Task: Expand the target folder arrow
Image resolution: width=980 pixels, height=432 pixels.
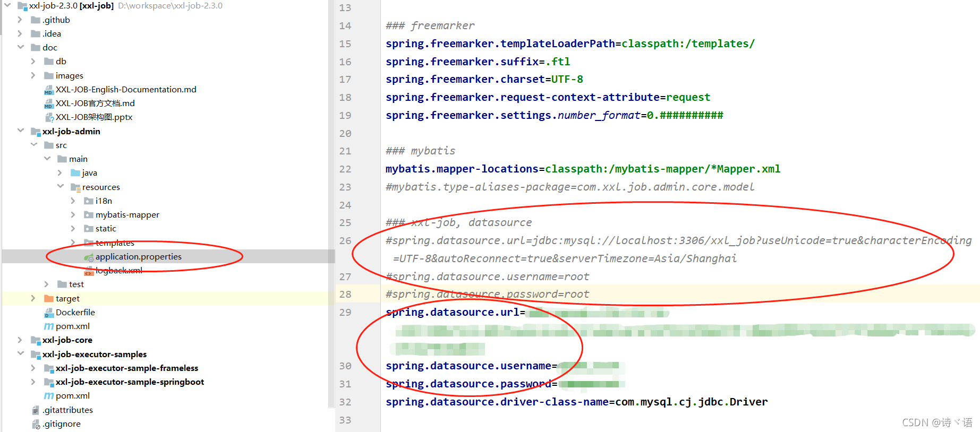Action: pyautogui.click(x=33, y=298)
